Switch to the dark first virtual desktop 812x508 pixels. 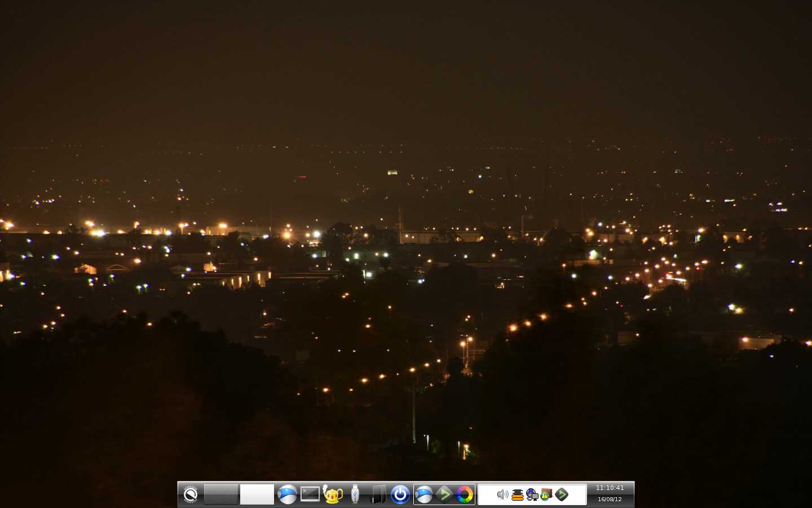pos(220,494)
